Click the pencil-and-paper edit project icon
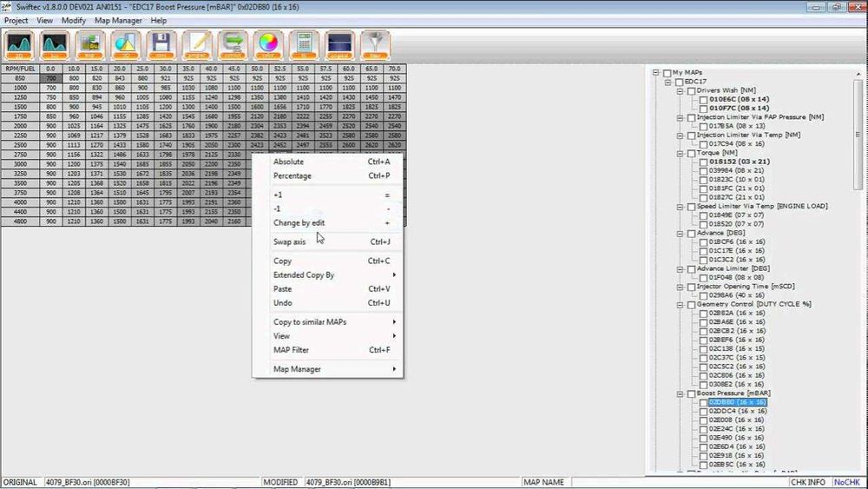This screenshot has width=868, height=489. 197,45
